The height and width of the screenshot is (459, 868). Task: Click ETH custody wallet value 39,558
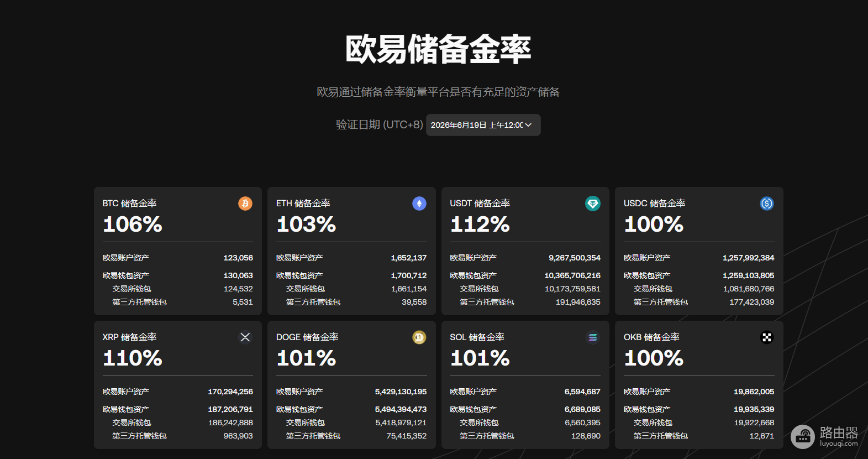tap(414, 302)
